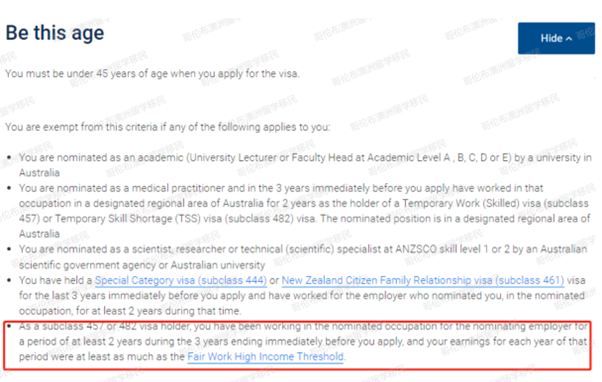The width and height of the screenshot is (602, 382).
Task: Select the medical practitioner exemption paragraph
Action: point(304,211)
